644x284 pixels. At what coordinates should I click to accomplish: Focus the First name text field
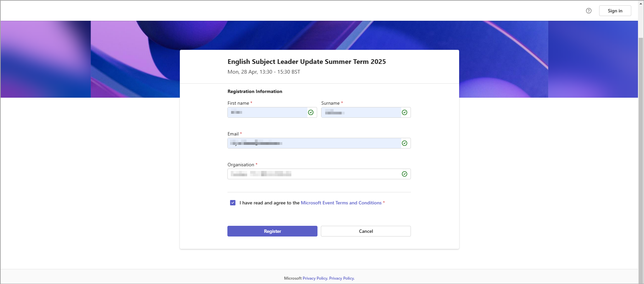coord(268,112)
